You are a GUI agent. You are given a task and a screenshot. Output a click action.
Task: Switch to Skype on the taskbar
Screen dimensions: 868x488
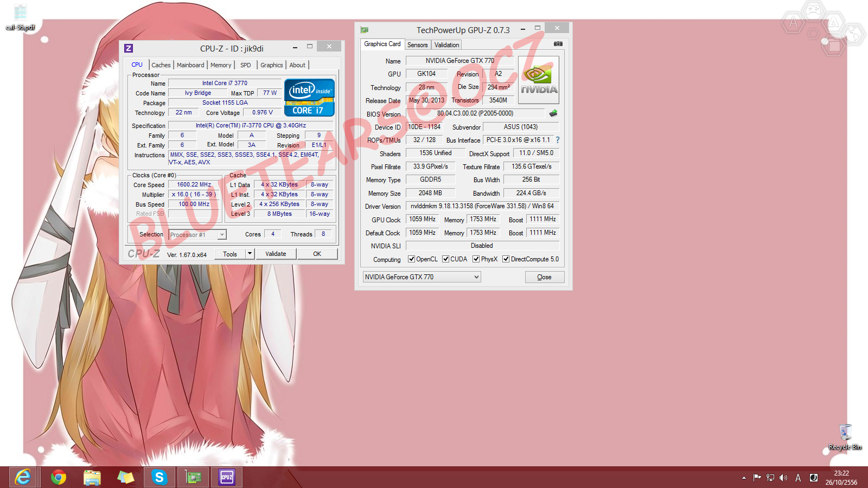[x=159, y=477]
